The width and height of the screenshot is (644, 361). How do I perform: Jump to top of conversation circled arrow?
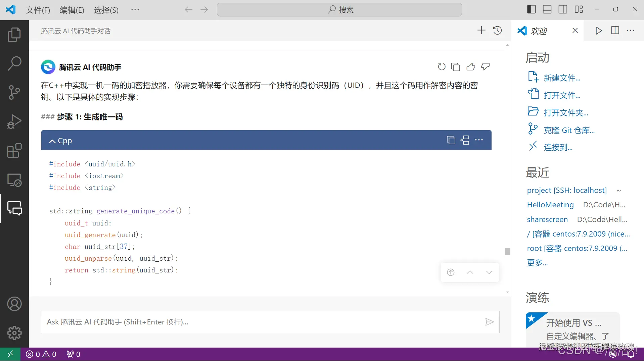point(451,272)
